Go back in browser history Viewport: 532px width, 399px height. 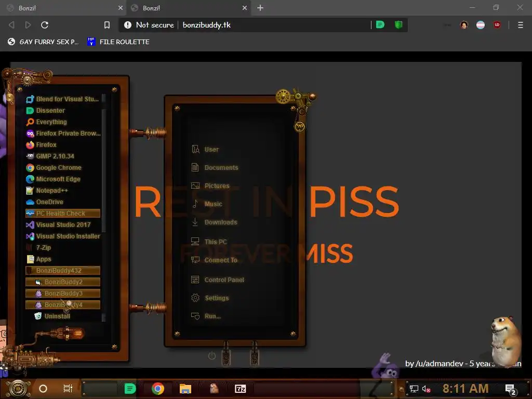[x=11, y=25]
